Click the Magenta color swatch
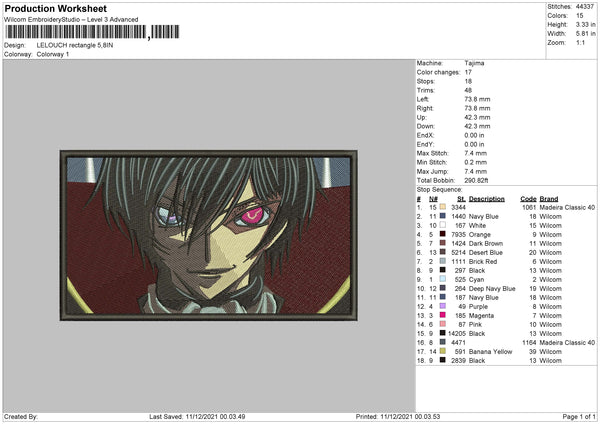600x424 pixels. (x=443, y=315)
